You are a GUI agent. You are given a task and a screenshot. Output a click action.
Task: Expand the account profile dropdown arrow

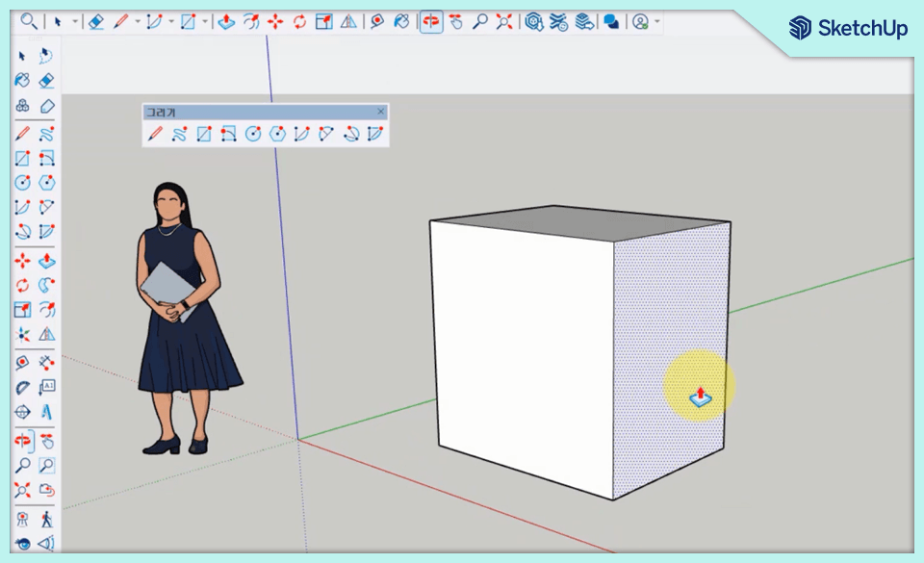[x=657, y=22]
